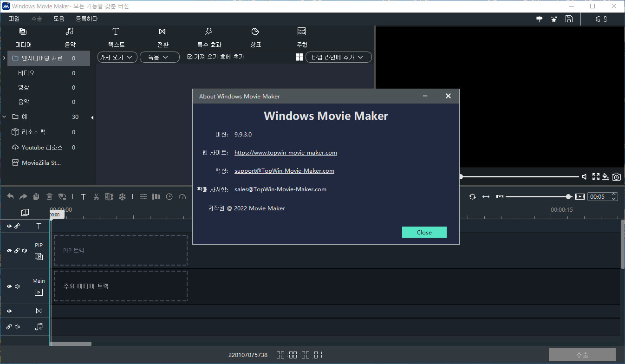Image resolution: width=625 pixels, height=364 pixels.
Task: Click the preview playback progress slider
Action: [520, 176]
